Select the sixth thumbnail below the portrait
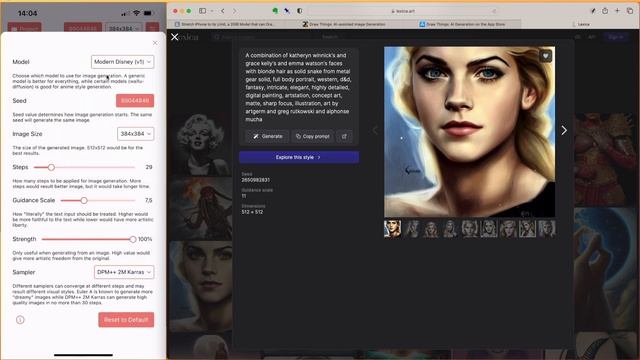Image resolution: width=640 pixels, height=360 pixels. click(x=489, y=229)
